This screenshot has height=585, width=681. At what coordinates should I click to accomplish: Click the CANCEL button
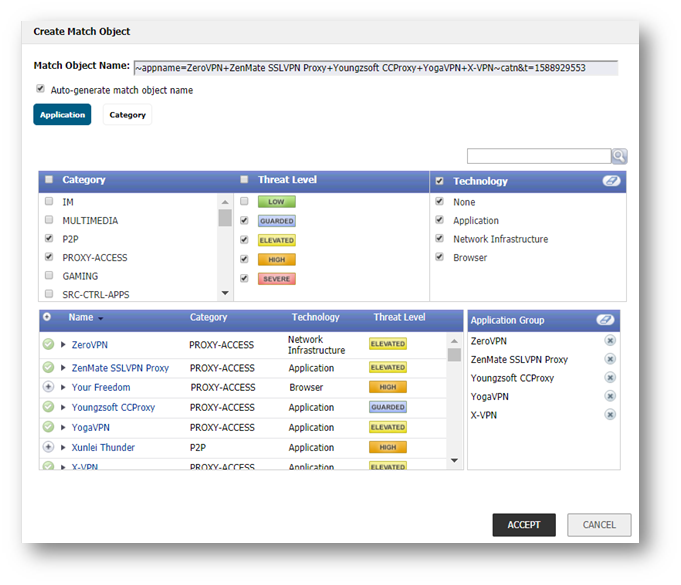pyautogui.click(x=599, y=525)
